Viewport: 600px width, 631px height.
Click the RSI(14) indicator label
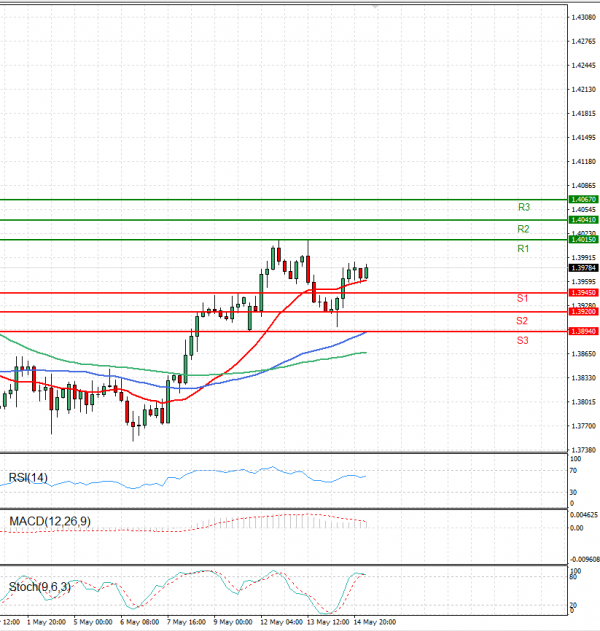[28, 478]
